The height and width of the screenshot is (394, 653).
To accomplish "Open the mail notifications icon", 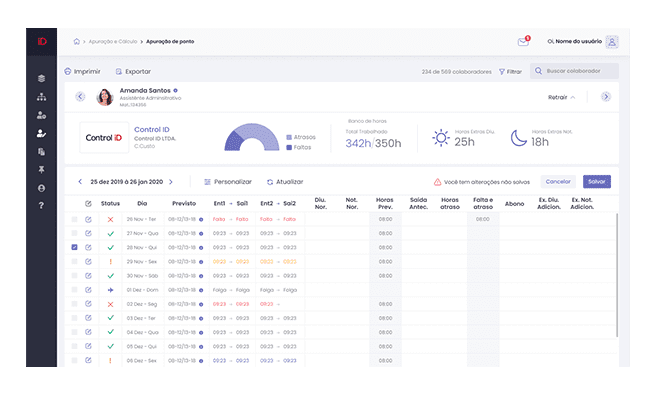I will pos(523,41).
